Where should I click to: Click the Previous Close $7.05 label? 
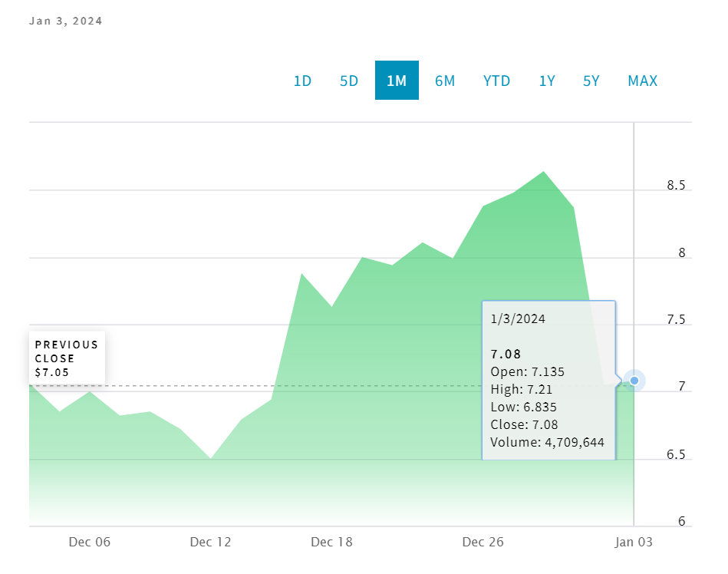pos(67,358)
